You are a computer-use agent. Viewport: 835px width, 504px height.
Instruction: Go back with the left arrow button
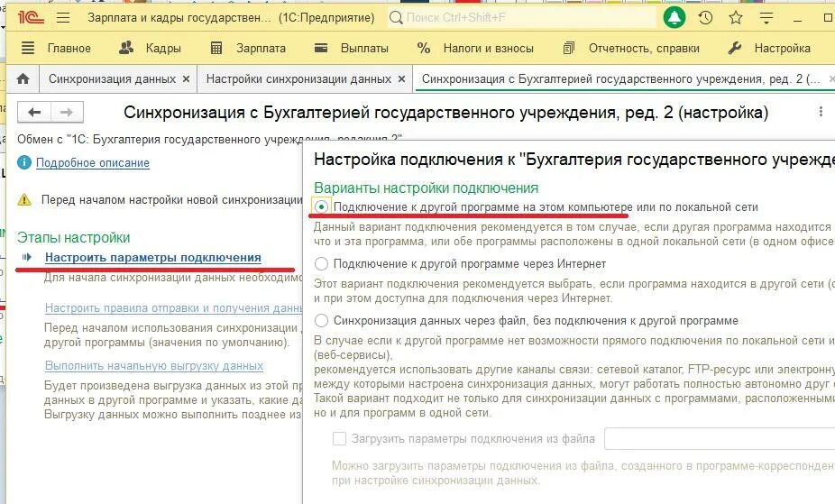tap(34, 113)
